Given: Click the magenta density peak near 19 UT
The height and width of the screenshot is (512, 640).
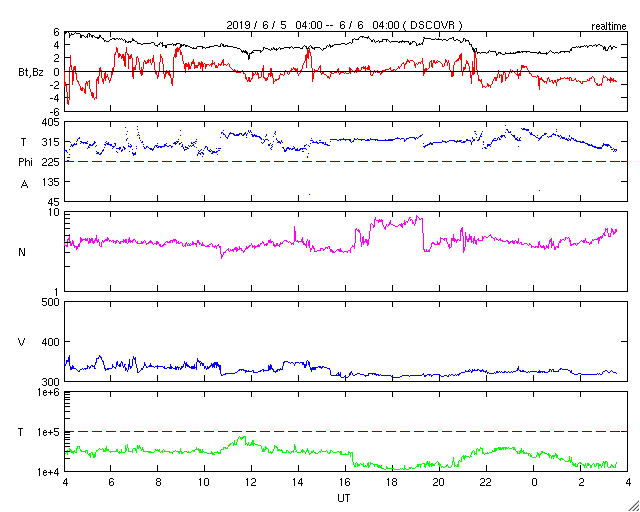Looking at the screenshot, I should (416, 217).
